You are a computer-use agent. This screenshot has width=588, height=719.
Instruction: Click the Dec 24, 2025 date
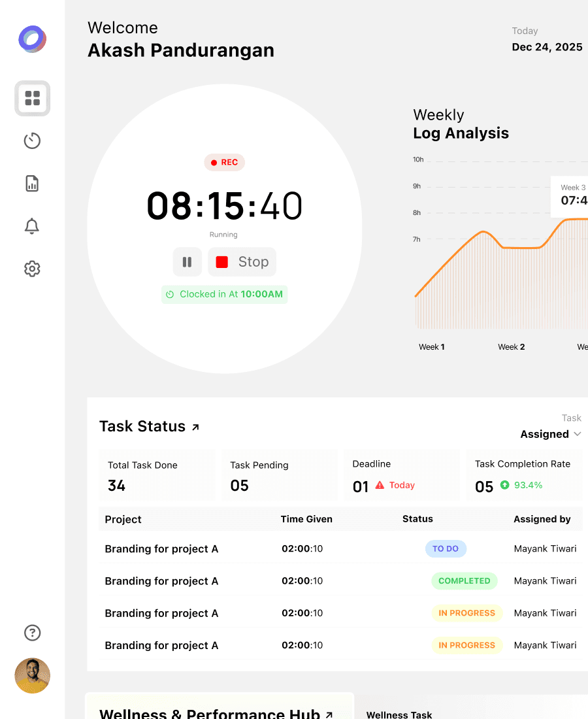(547, 47)
